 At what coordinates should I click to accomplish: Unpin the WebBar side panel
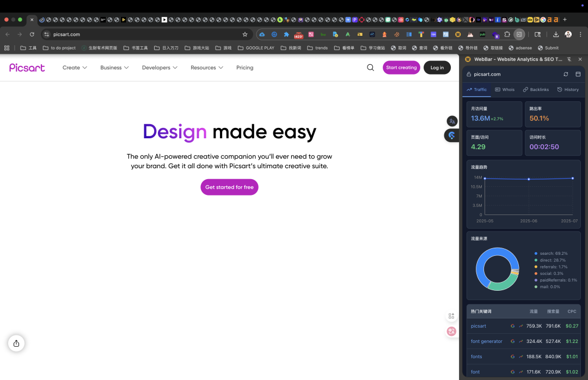point(569,59)
